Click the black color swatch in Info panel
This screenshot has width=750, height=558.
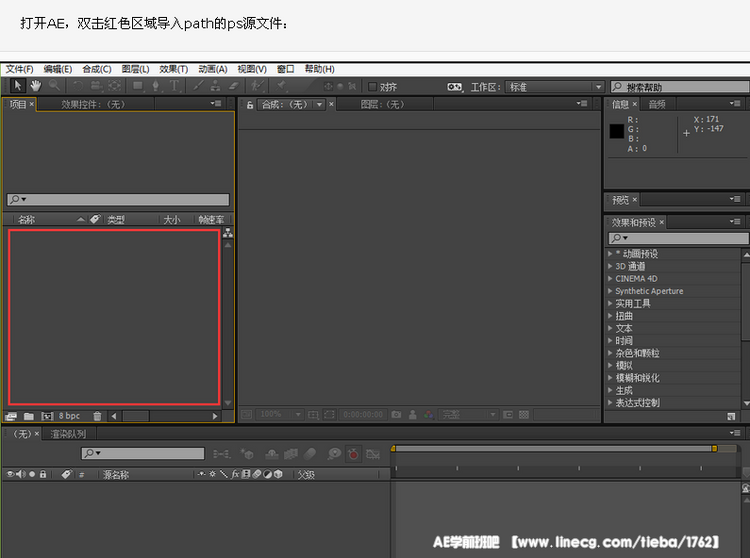(617, 131)
